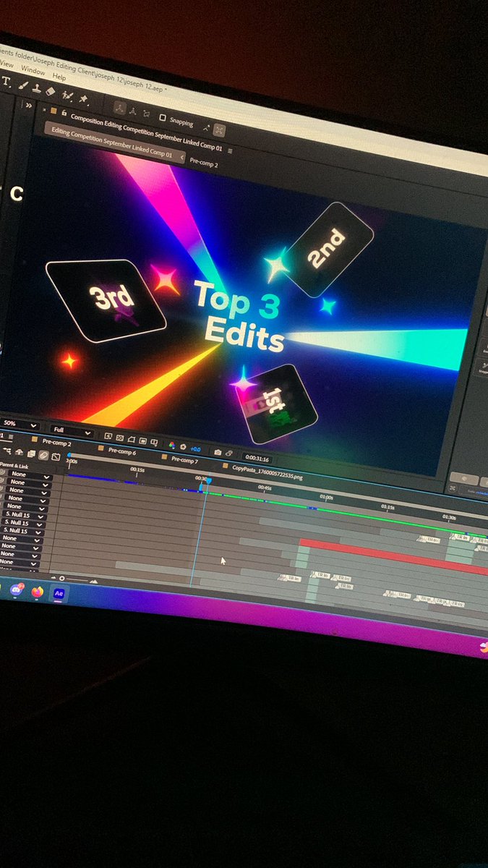
Task: Open the timeline panel hamburger menu
Action: click(x=11, y=437)
